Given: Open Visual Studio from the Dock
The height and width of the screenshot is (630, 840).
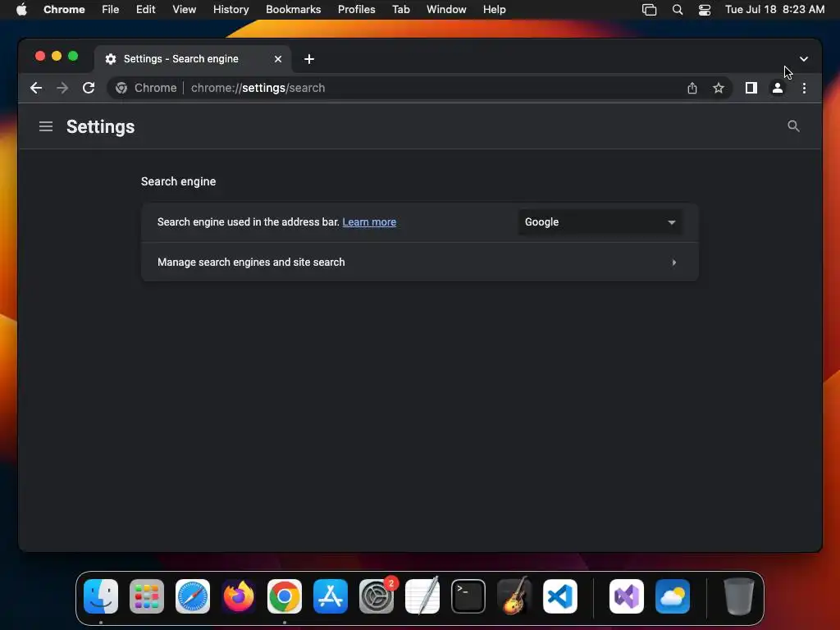Looking at the screenshot, I should coord(627,596).
